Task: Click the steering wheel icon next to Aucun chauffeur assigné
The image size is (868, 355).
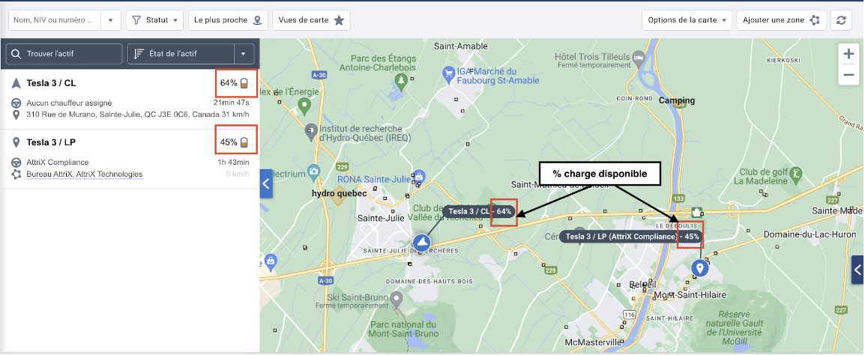Action: 16,103
